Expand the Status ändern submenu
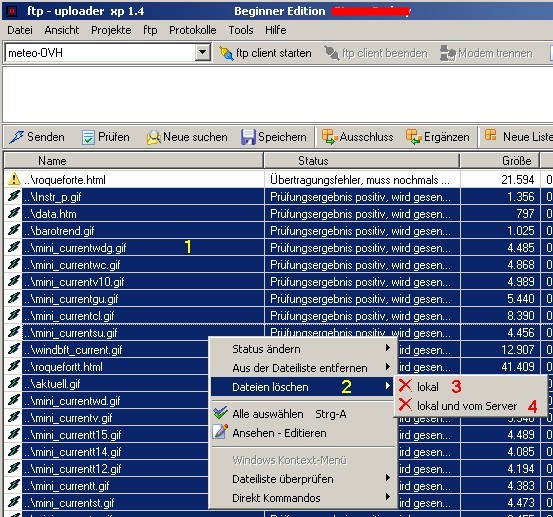553x517 pixels. coord(388,348)
